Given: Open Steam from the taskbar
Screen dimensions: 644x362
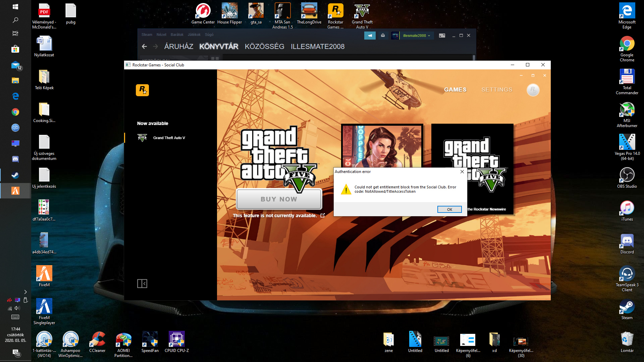Looking at the screenshot, I should click(15, 175).
